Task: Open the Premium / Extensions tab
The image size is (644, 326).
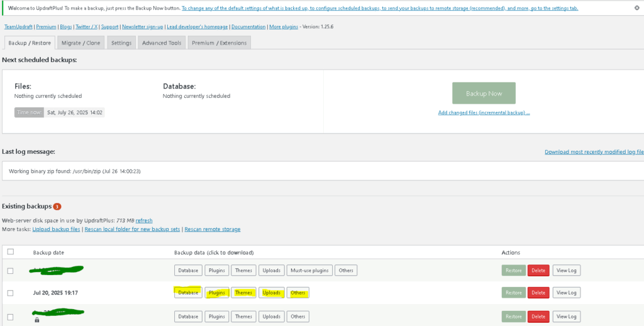Action: (x=219, y=43)
